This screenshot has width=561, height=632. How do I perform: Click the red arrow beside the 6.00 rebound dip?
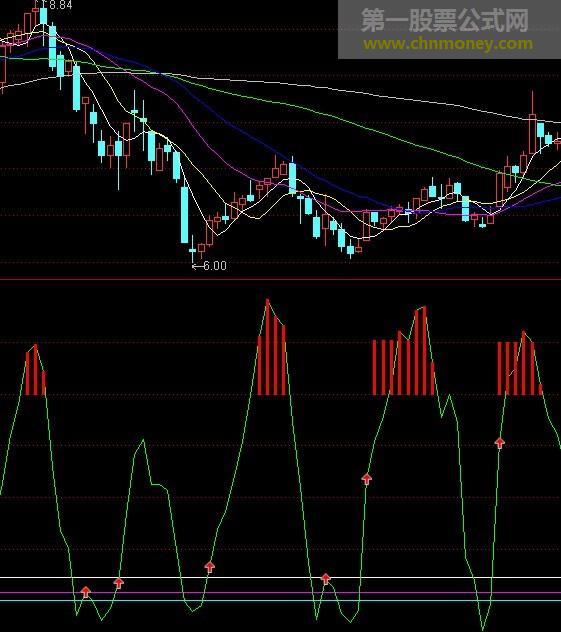pyautogui.click(x=209, y=567)
